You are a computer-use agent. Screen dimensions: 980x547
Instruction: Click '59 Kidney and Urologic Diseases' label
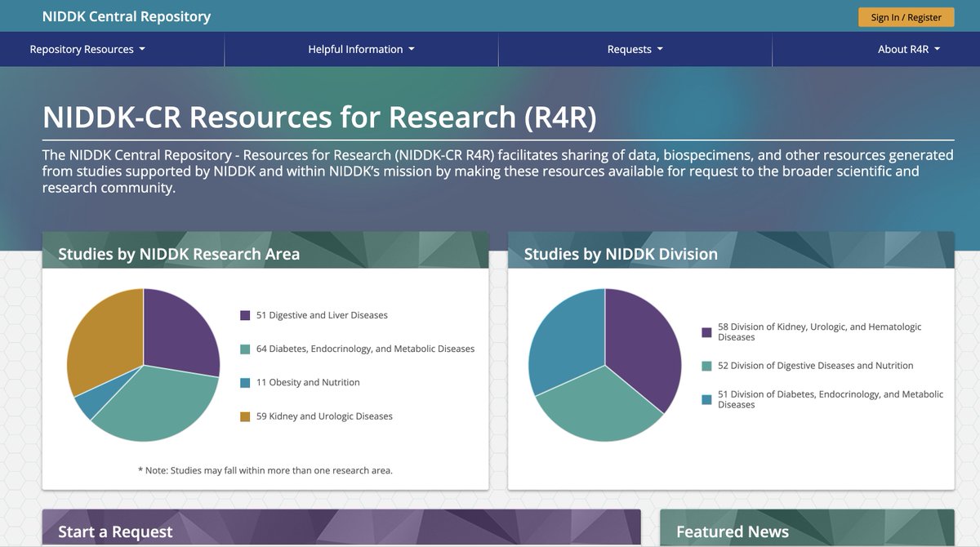pos(324,416)
